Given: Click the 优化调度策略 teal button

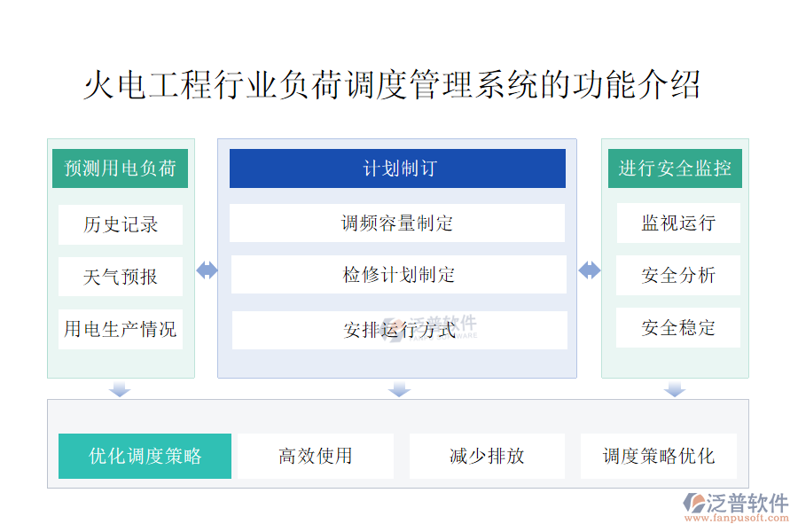Looking at the screenshot, I should [145, 456].
